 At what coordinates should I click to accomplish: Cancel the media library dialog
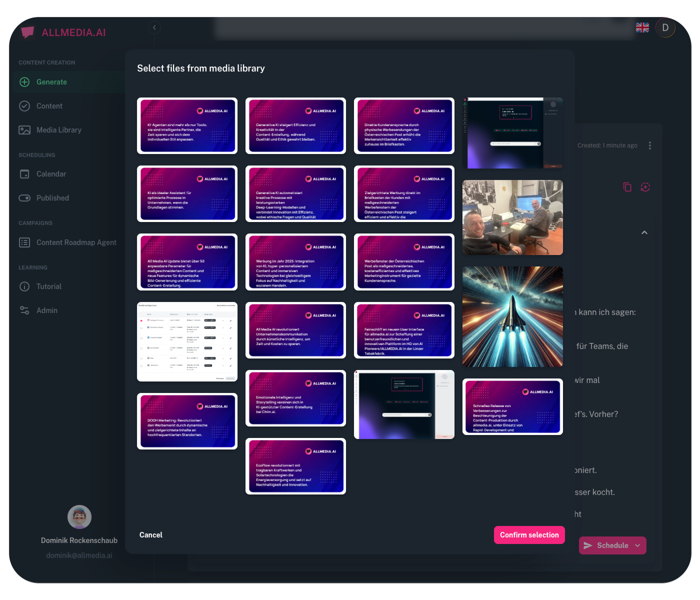click(151, 535)
